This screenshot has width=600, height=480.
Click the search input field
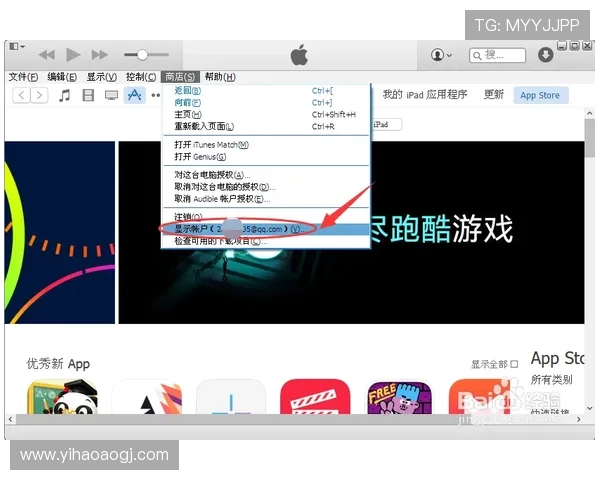tap(497, 56)
